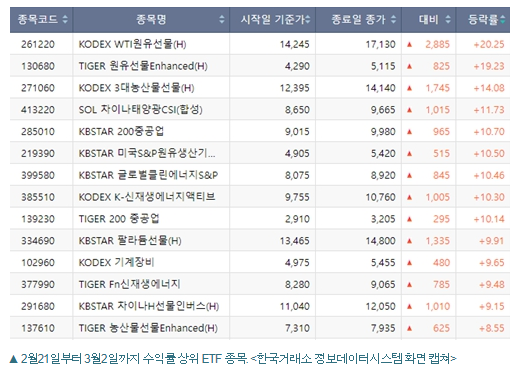The image size is (519, 369).
Task: Select KODEX WTI원유선물(H) name
Action: [x=132, y=44]
